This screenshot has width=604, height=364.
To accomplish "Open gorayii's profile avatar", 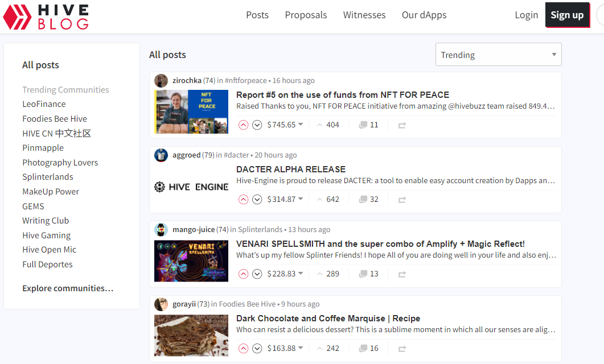I will tap(161, 304).
